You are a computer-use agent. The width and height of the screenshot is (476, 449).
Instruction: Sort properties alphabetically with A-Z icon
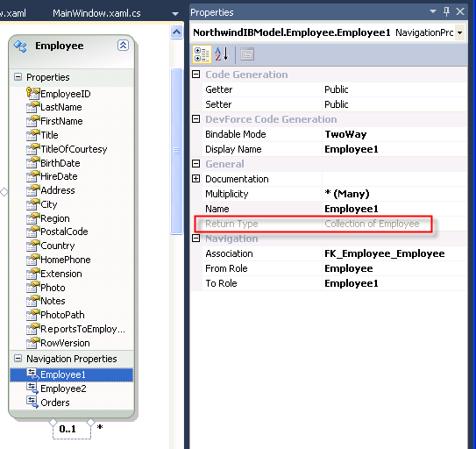pyautogui.click(x=222, y=54)
